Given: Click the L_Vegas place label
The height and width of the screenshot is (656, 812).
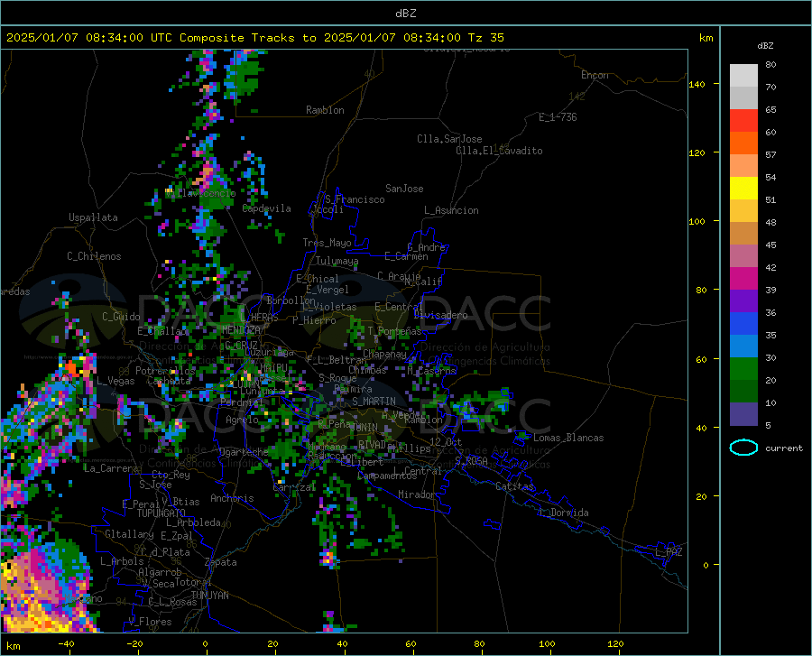Looking at the screenshot, I should pos(115,381).
